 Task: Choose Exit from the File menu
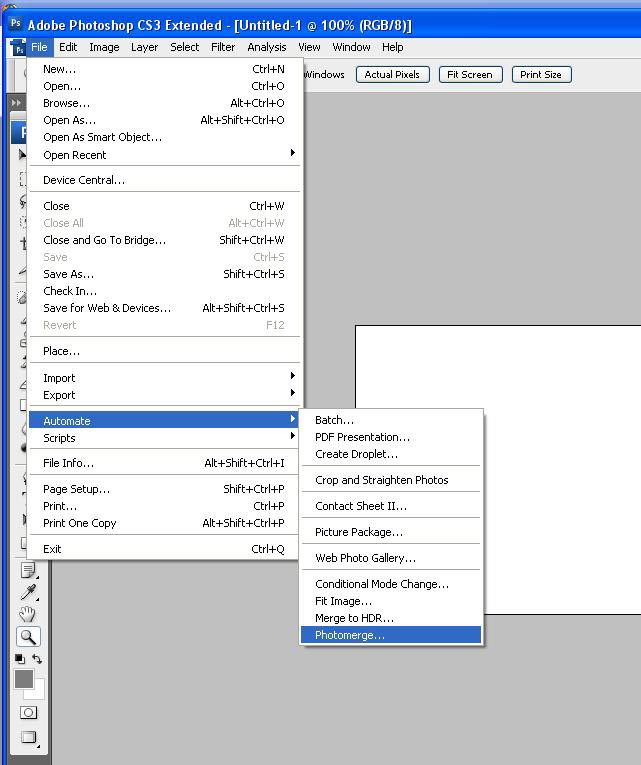[164, 549]
